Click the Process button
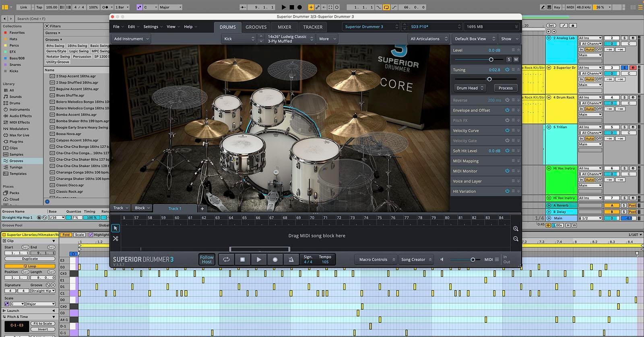This screenshot has height=337, width=644. pyautogui.click(x=506, y=88)
